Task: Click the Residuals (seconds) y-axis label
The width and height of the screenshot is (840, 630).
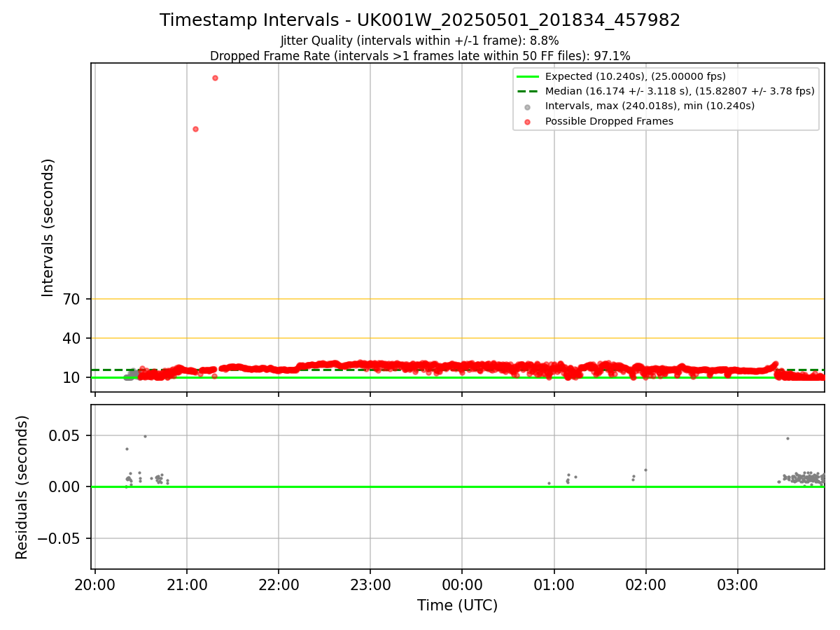Action: pyautogui.click(x=22, y=487)
